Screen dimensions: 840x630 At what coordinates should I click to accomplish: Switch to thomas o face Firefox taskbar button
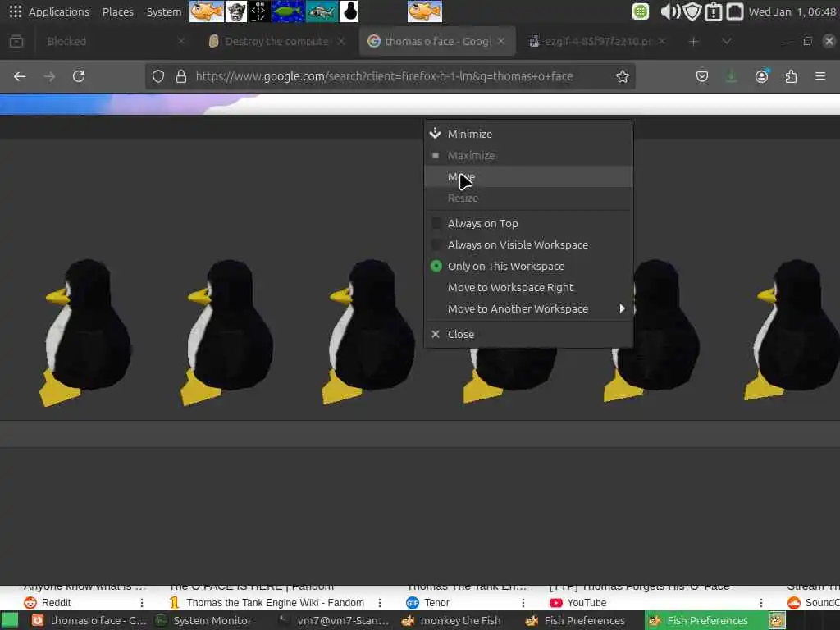click(89, 620)
